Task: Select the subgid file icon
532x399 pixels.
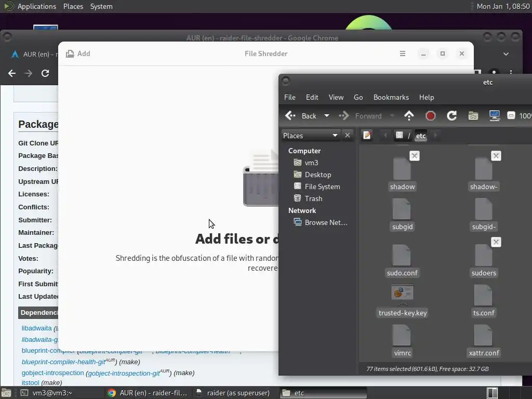Action: 402,209
